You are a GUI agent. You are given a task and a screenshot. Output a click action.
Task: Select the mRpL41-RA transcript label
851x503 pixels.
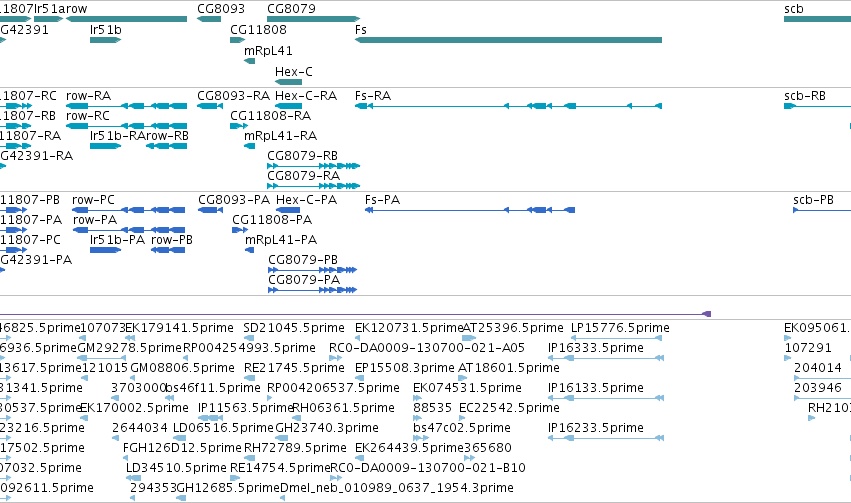281,136
